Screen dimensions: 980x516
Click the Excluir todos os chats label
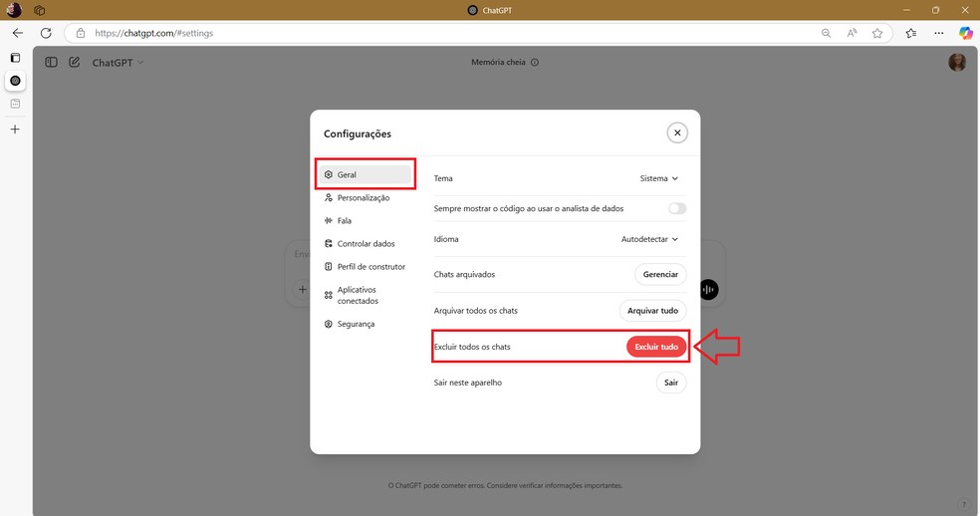pyautogui.click(x=472, y=347)
